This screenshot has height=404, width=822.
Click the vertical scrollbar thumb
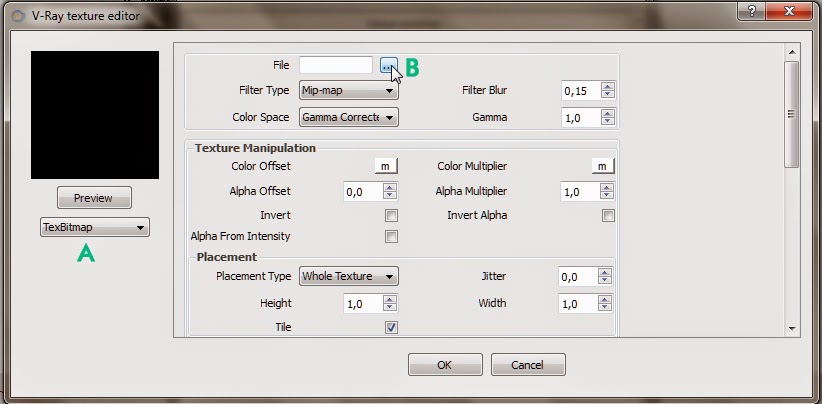tap(792, 114)
